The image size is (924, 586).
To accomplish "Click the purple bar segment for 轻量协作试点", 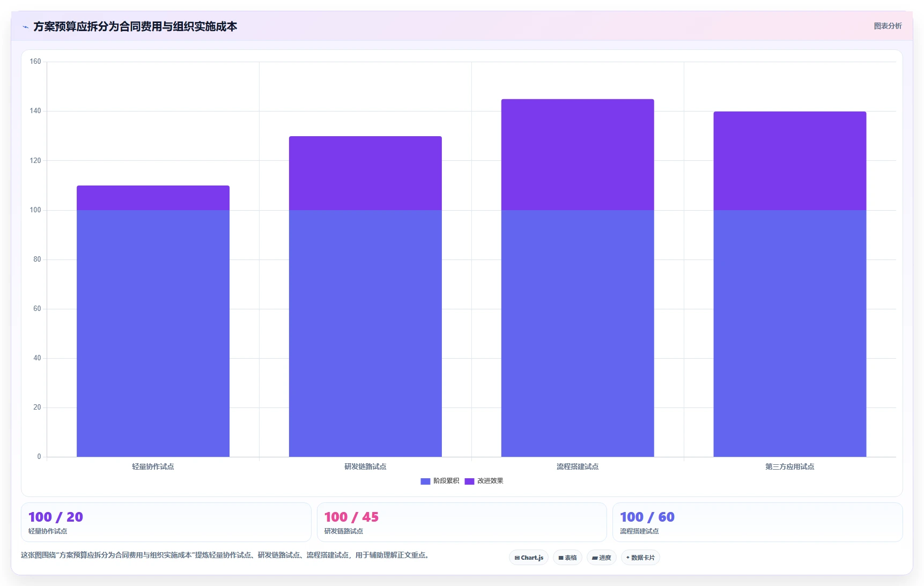I will coord(153,198).
